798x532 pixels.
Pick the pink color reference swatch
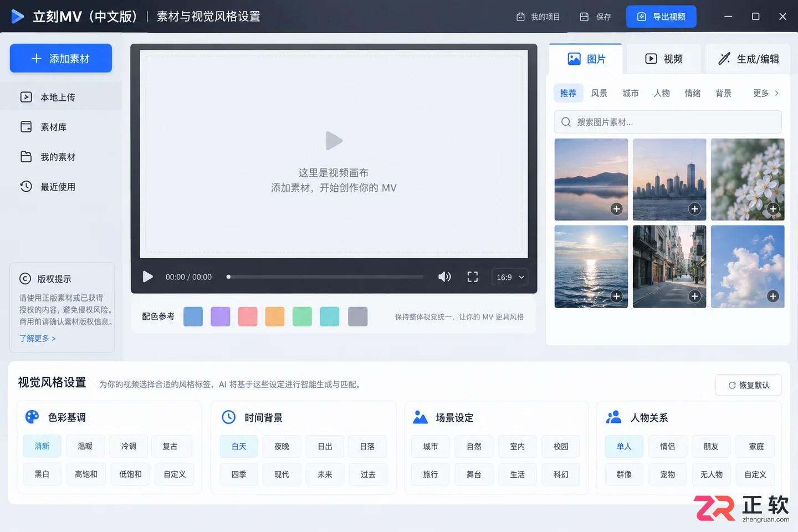(248, 316)
